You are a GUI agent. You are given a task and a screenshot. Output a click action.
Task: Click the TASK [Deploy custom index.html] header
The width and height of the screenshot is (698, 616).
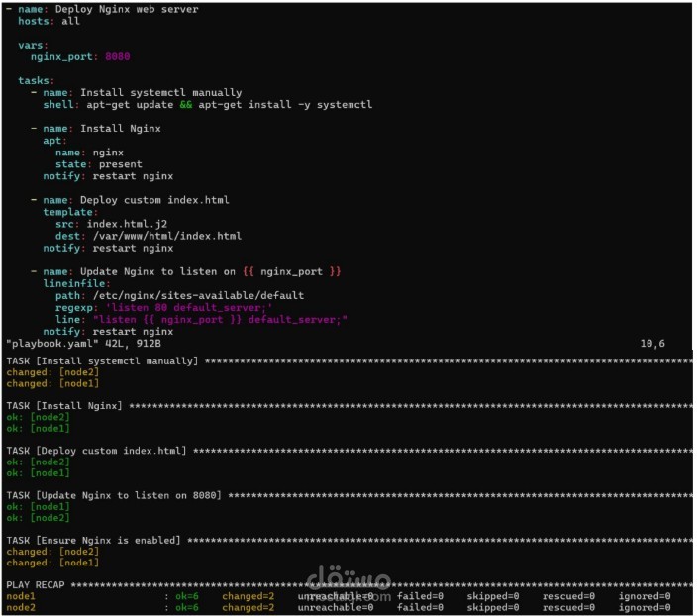pyautogui.click(x=96, y=451)
